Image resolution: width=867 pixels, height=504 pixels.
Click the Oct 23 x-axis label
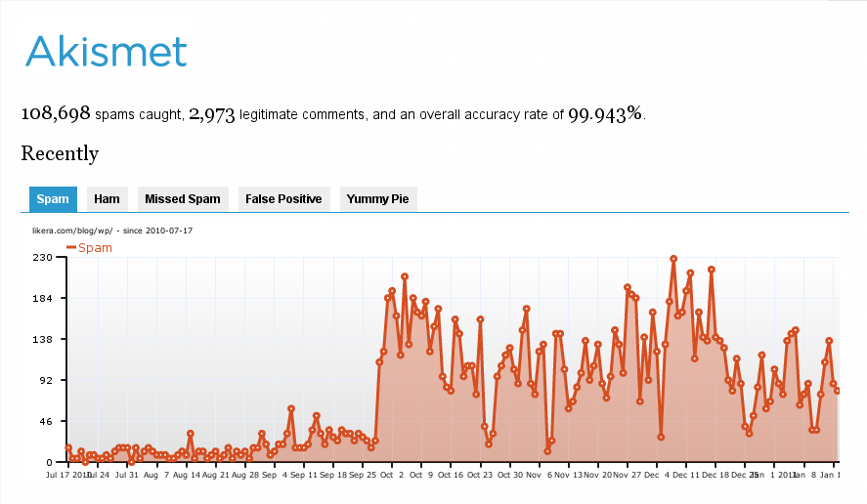click(479, 475)
